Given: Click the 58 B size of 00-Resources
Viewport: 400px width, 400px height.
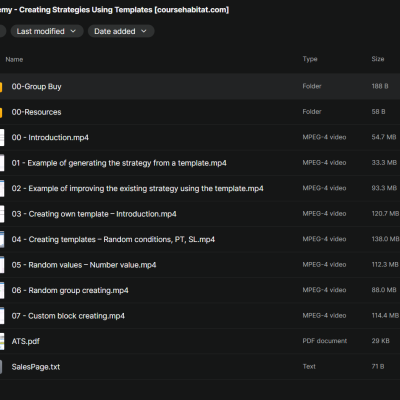Looking at the screenshot, I should (378, 112).
